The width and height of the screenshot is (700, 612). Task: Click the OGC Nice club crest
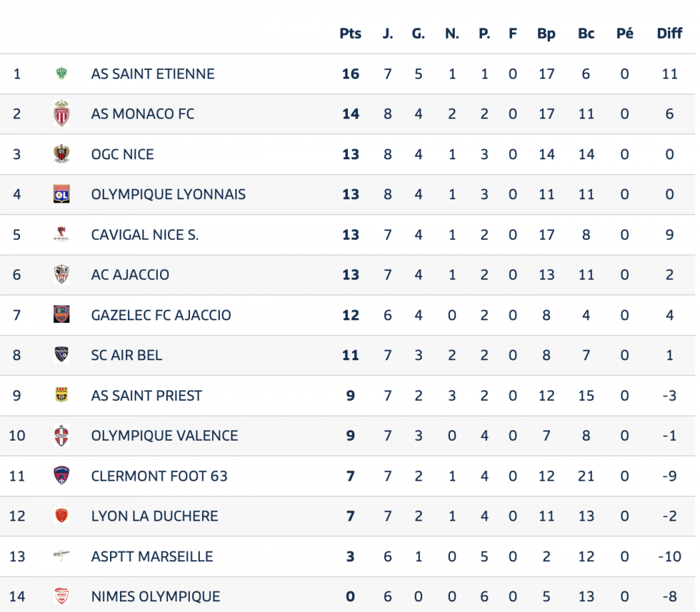tap(61, 154)
